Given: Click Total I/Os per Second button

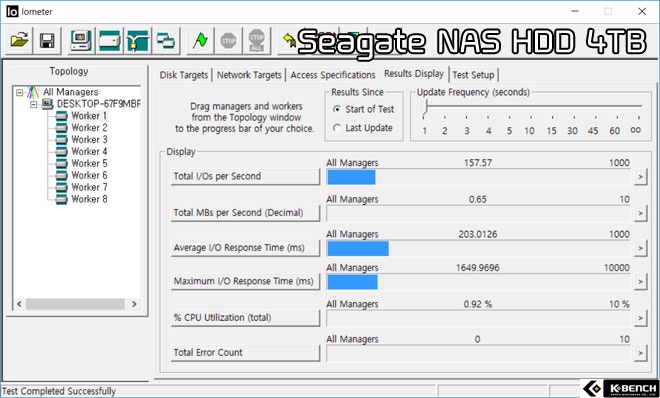Looking at the screenshot, I should coord(245,177).
